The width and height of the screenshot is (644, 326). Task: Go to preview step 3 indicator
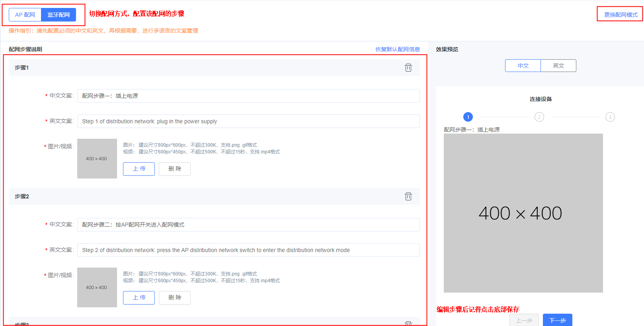coord(610,117)
